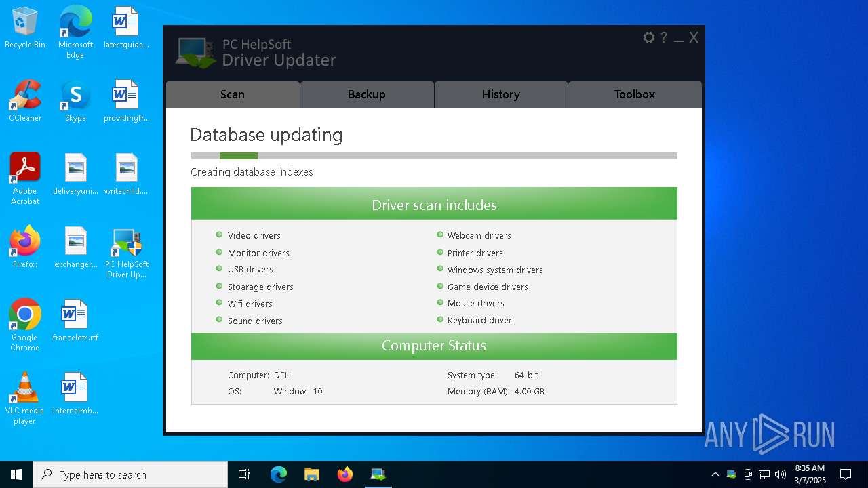Click the taskbar search box
The width and height of the screenshot is (868, 488).
coord(130,474)
